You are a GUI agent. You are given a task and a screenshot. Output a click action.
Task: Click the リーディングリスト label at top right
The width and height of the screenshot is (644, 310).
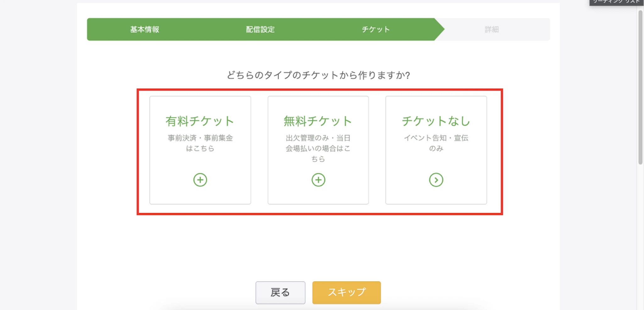point(616,2)
